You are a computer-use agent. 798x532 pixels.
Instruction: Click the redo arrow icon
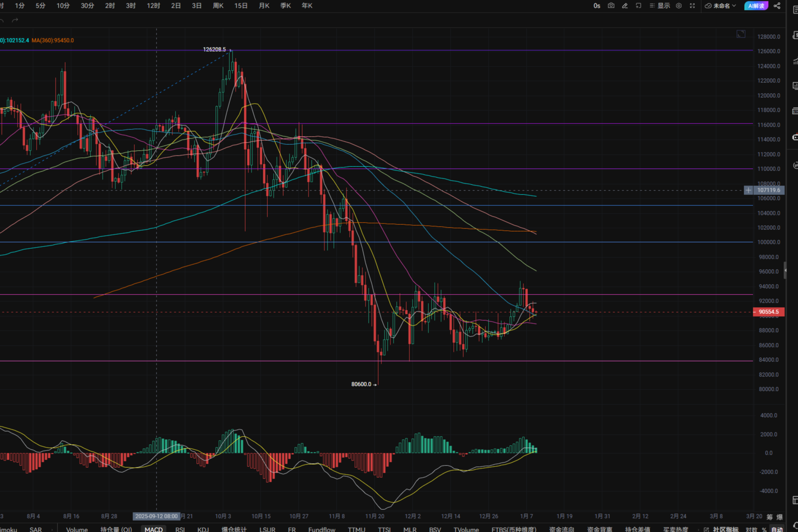[15, 20]
